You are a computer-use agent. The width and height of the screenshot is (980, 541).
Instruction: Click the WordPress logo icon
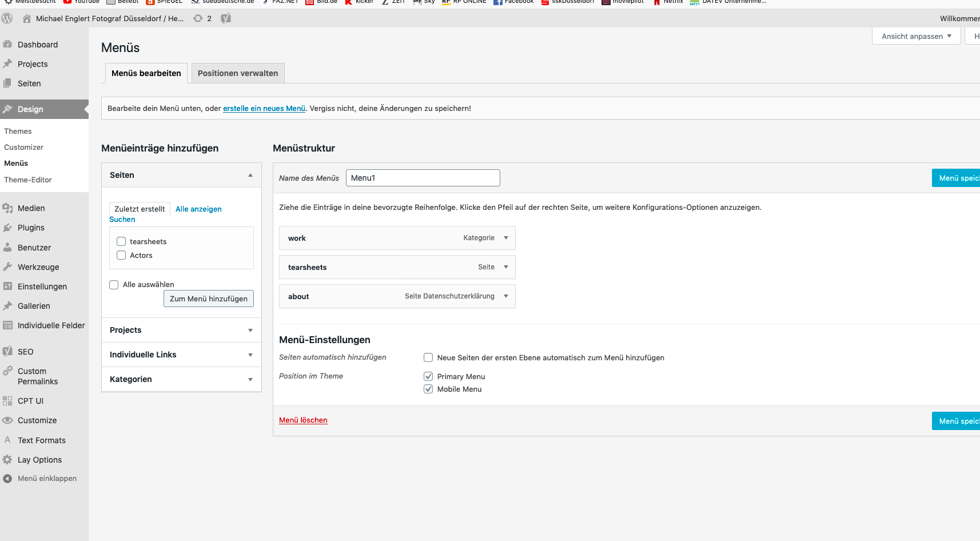(x=7, y=18)
